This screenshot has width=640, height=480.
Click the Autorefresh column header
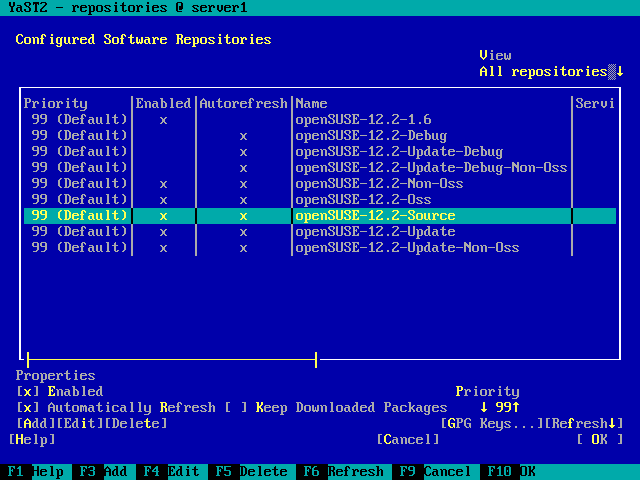(x=243, y=104)
